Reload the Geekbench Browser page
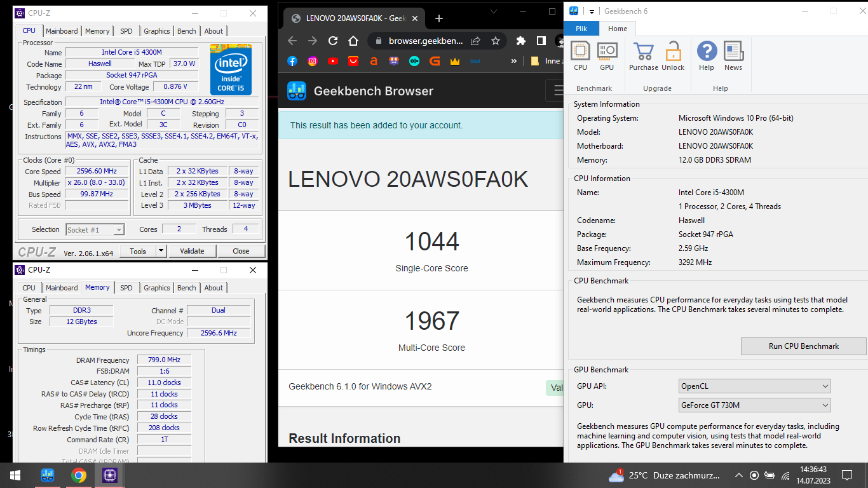Screen dimensions: 868x488 [x=333, y=41]
